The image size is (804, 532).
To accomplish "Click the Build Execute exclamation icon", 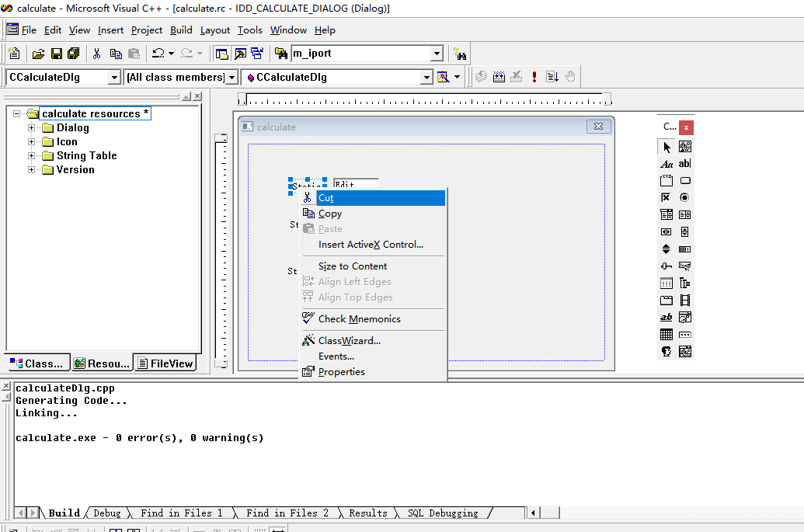I will tap(534, 76).
